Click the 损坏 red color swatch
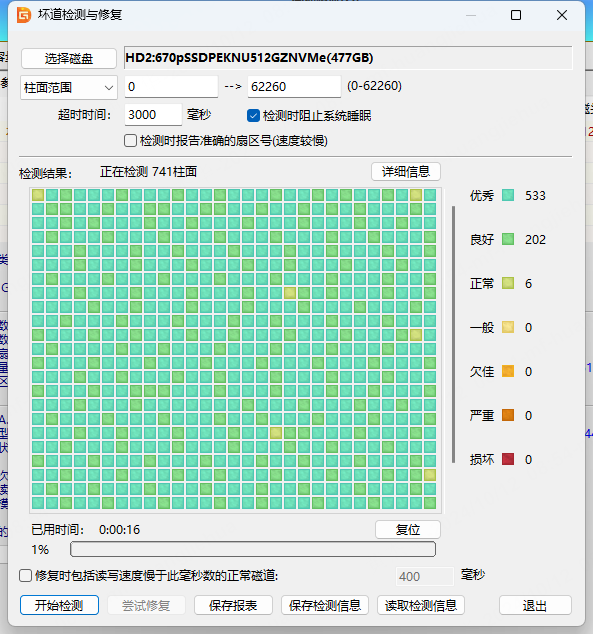 [x=508, y=459]
